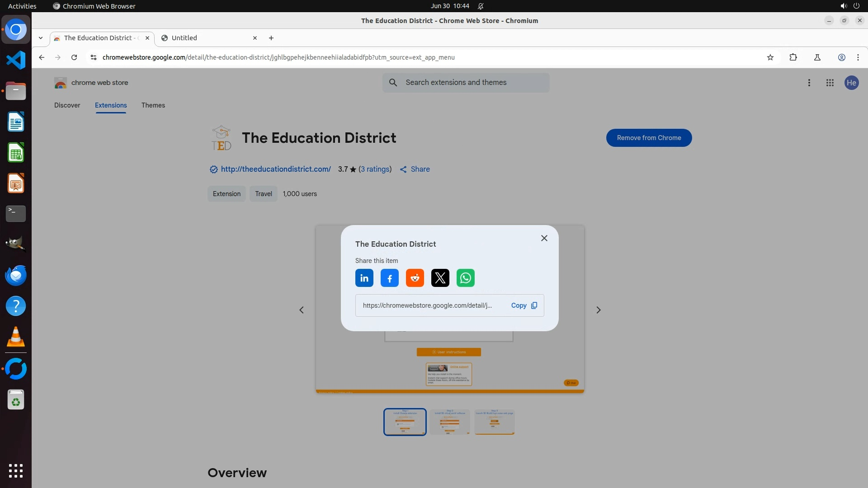The width and height of the screenshot is (868, 488).
Task: Expand the tab search dropdown arrow
Action: click(41, 38)
